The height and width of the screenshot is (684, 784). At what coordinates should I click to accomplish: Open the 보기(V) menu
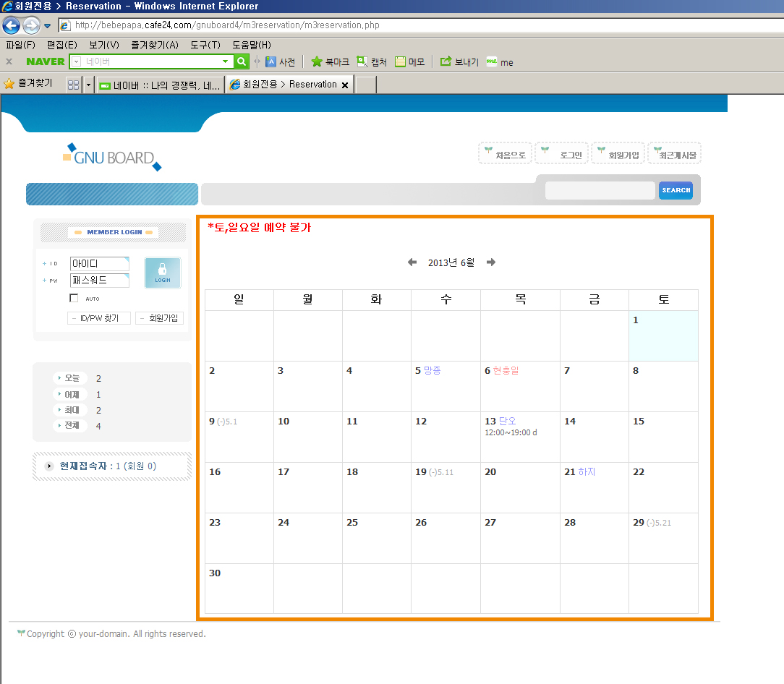104,45
